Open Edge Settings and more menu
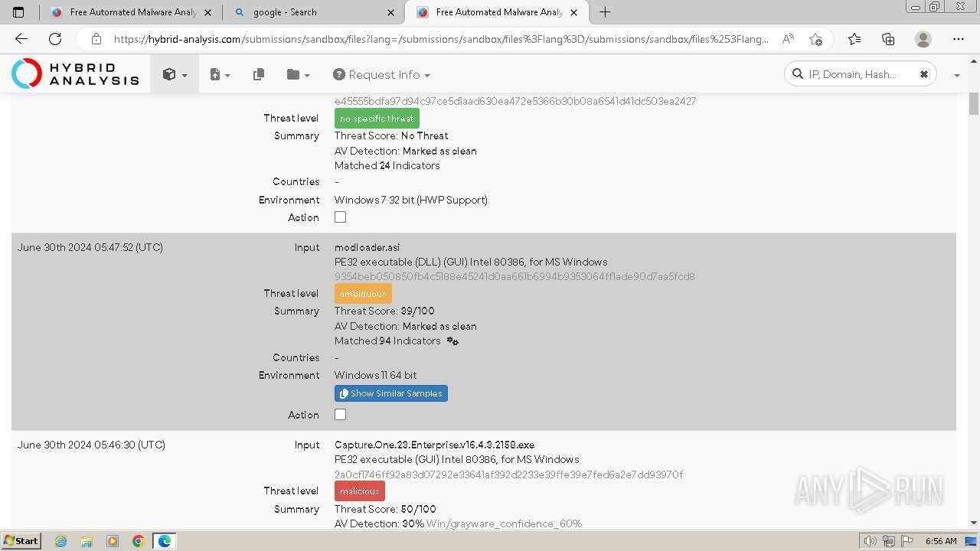Screen dimensions: 980x551 tap(959, 39)
